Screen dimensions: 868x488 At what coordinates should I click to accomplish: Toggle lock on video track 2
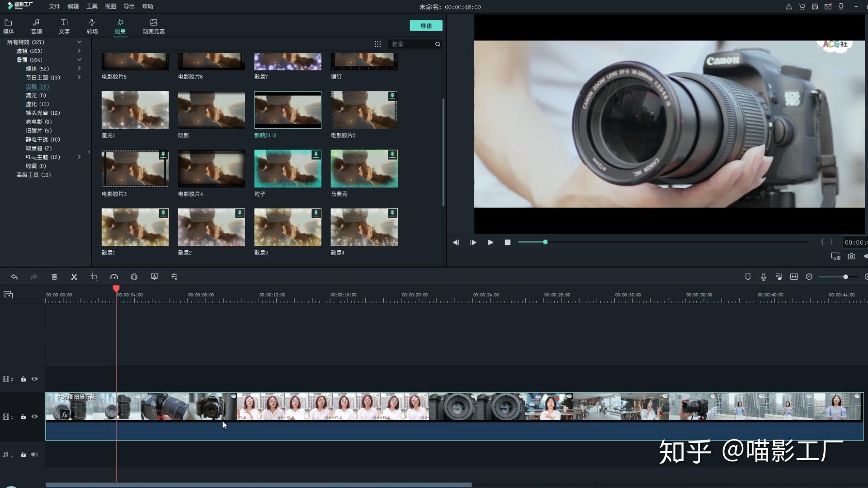(x=23, y=379)
